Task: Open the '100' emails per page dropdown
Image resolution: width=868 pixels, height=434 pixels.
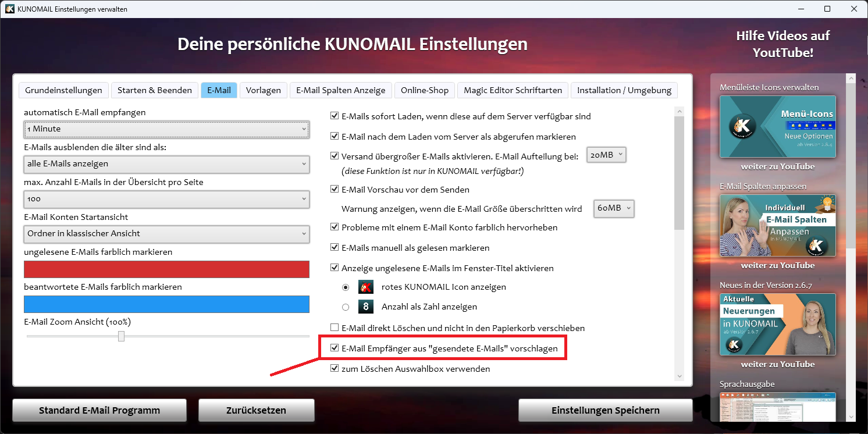Action: pyautogui.click(x=166, y=199)
